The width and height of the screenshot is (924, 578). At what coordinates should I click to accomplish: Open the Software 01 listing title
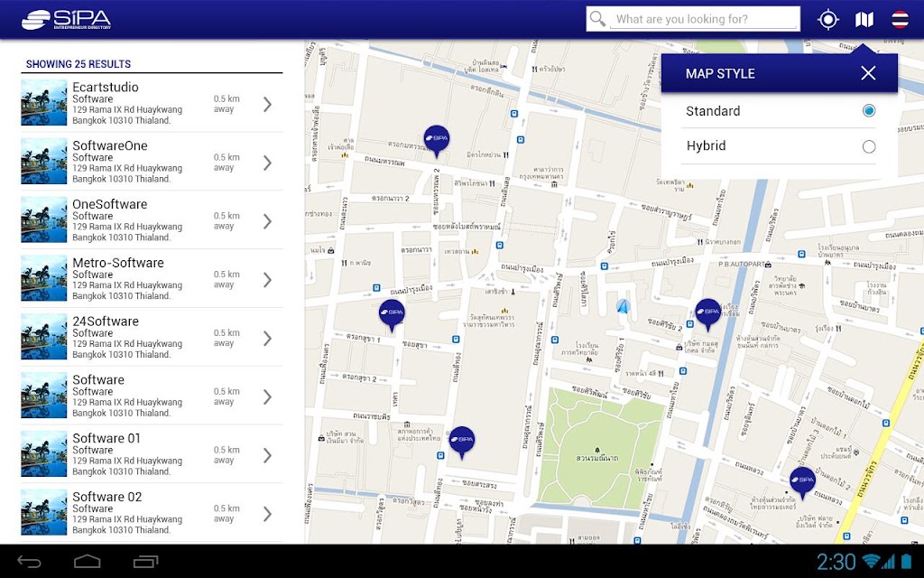pos(106,438)
